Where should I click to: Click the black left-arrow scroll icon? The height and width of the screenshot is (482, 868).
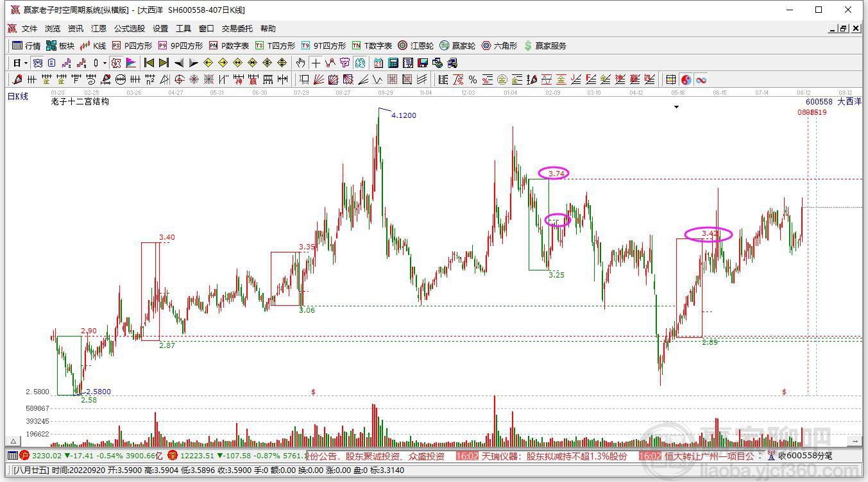tap(179, 63)
